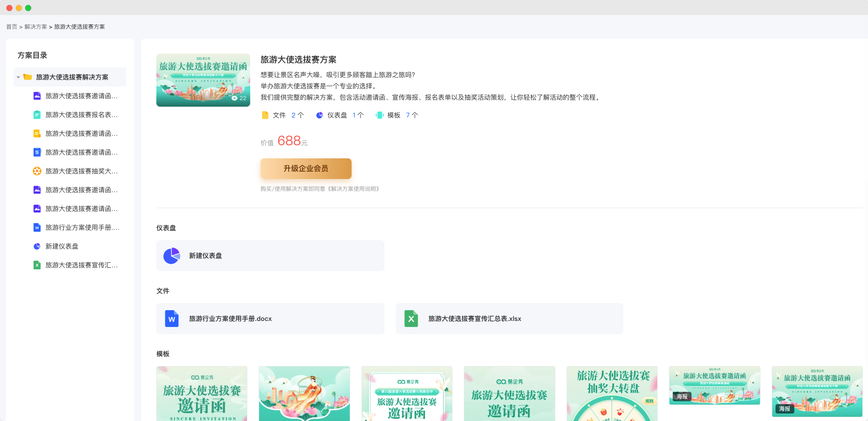The width and height of the screenshot is (868, 421).
Task: Click the green Excel icon in sidebar tree
Action: 37,265
